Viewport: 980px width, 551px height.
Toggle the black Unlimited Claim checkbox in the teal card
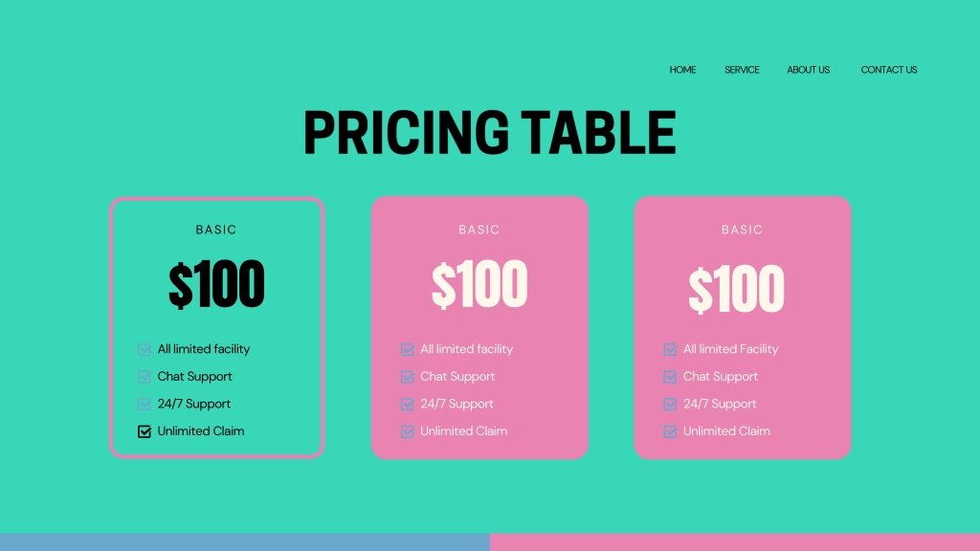(145, 431)
